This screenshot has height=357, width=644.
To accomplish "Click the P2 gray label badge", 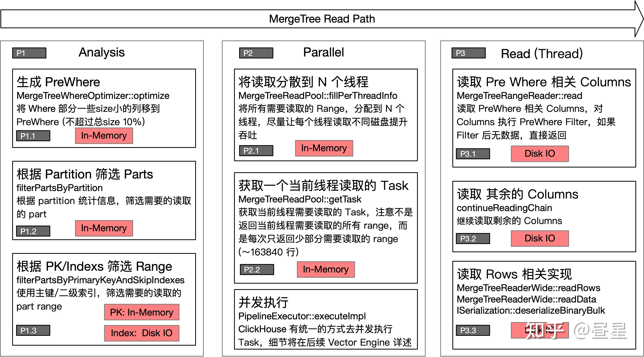I will (x=256, y=53).
